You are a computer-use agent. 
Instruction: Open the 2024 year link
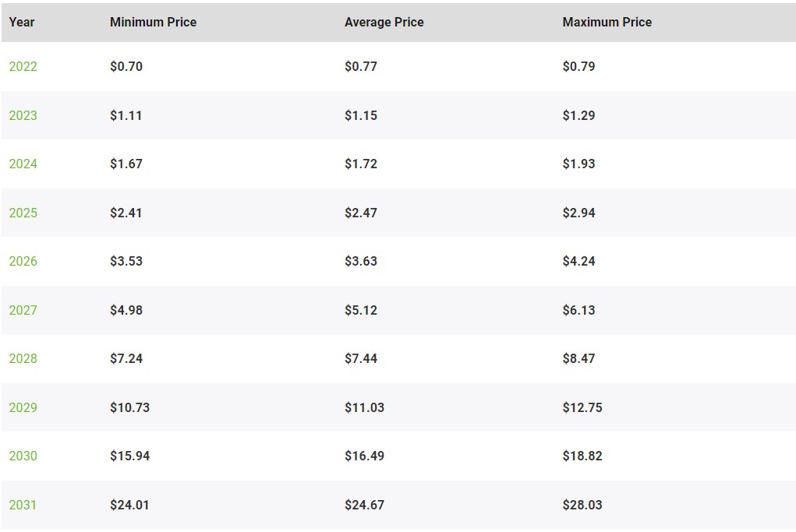23,164
